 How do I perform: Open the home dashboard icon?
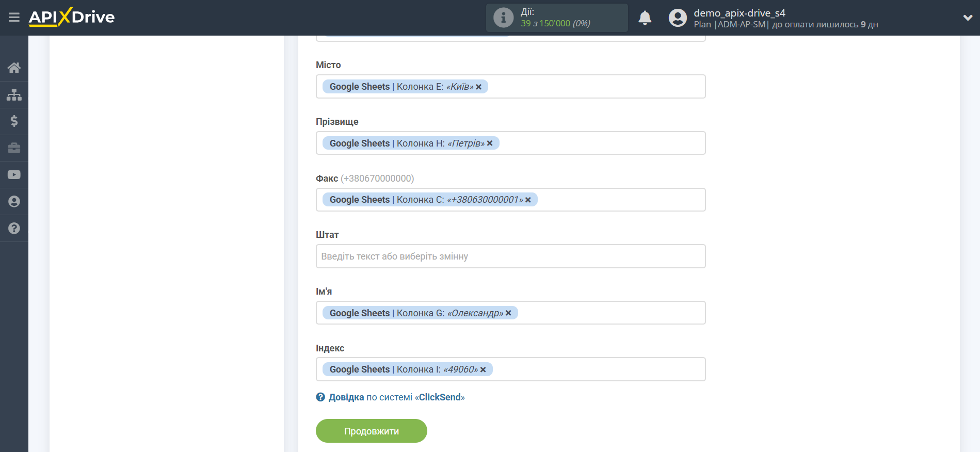(14, 68)
